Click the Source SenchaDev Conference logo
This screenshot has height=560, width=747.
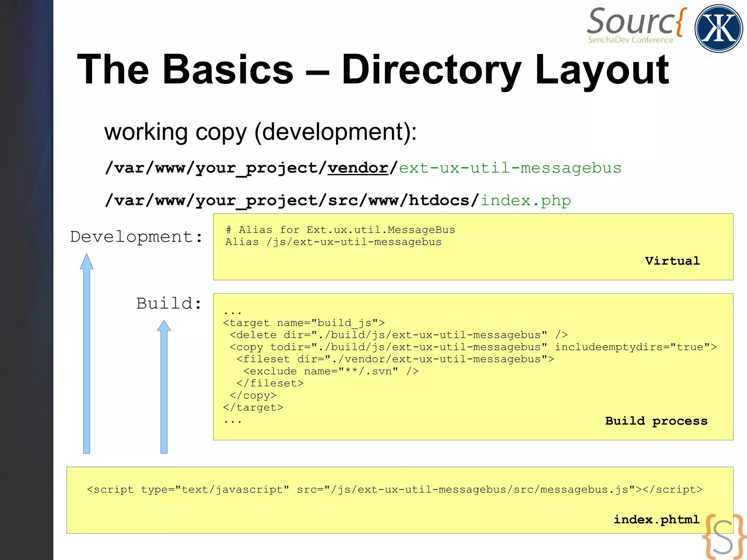[x=636, y=26]
